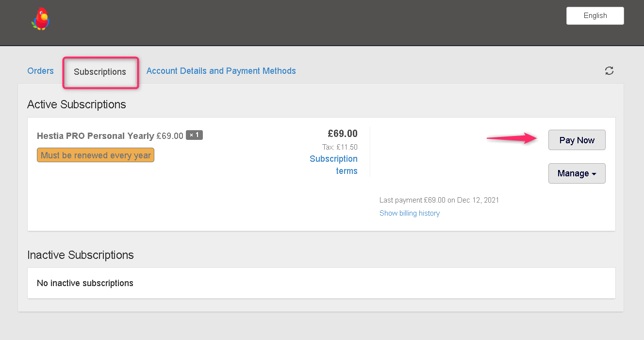Click the parrot logo icon
Screen dimensions: 644x340
click(x=41, y=19)
